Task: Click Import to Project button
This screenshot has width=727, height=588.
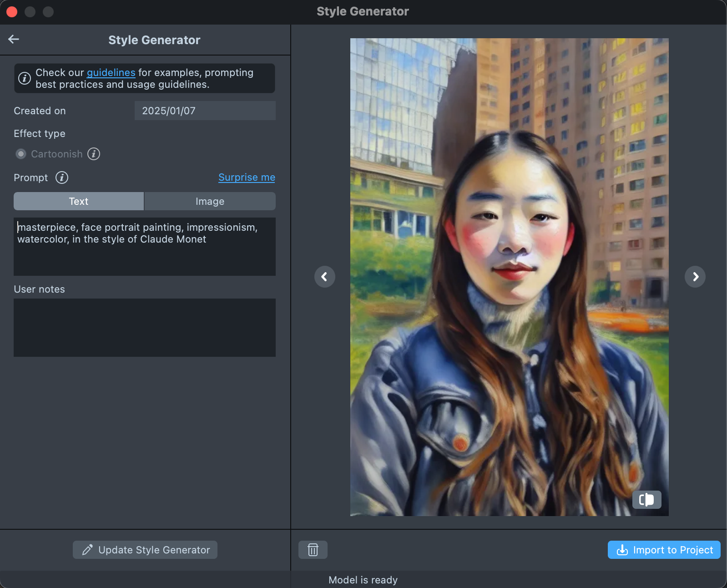Action: 664,550
